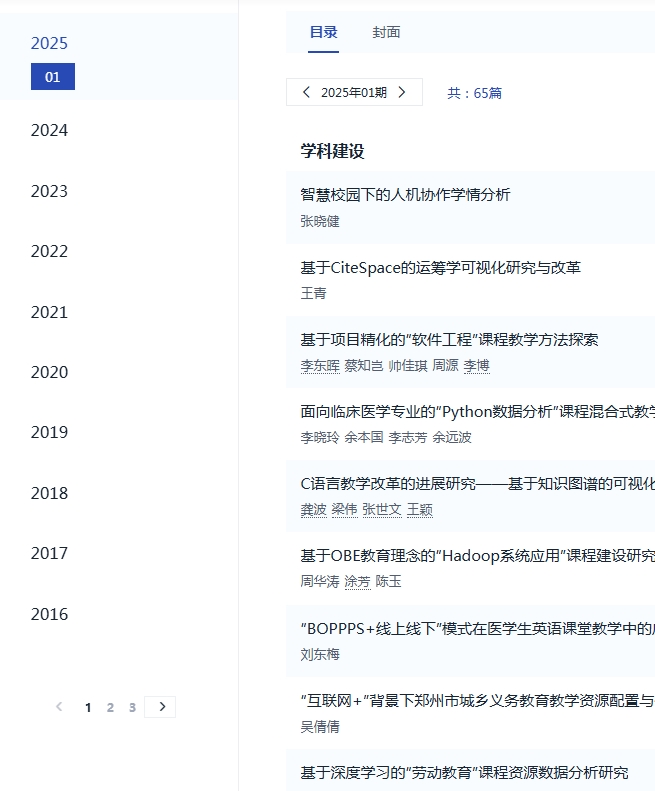Click author 张晓健
This screenshot has height=791, width=655.
click(320, 221)
